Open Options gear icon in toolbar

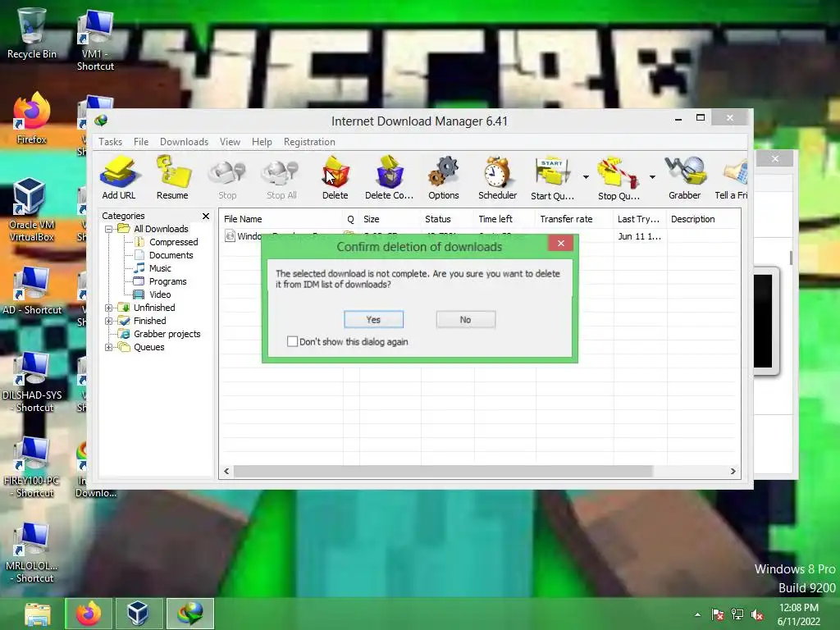pyautogui.click(x=444, y=178)
